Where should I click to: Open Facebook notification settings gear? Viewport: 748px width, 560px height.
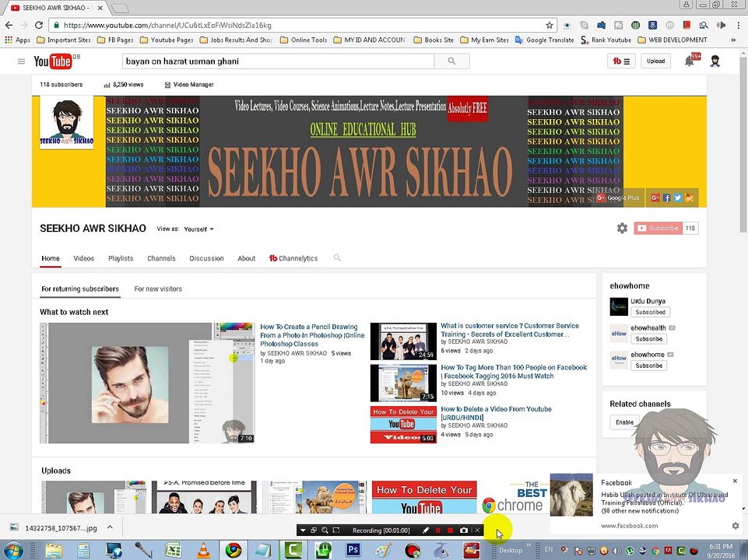[x=735, y=526]
